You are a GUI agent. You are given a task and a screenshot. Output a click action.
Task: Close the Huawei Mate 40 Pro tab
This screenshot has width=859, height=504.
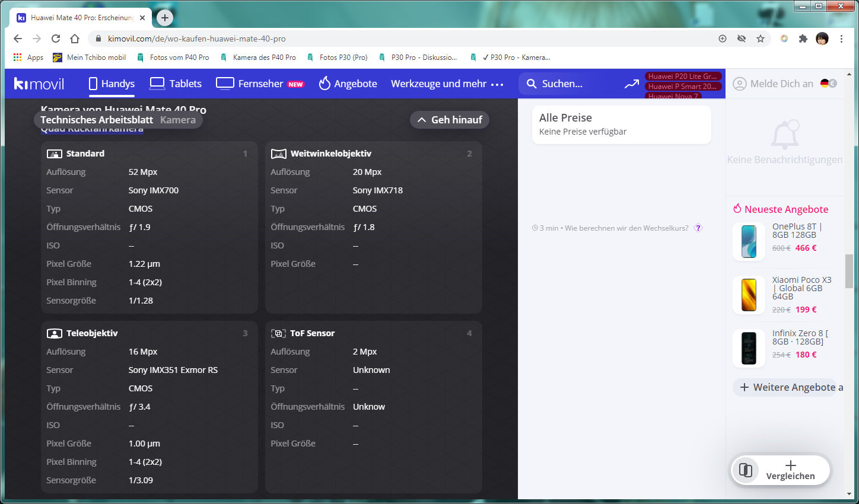(x=142, y=18)
